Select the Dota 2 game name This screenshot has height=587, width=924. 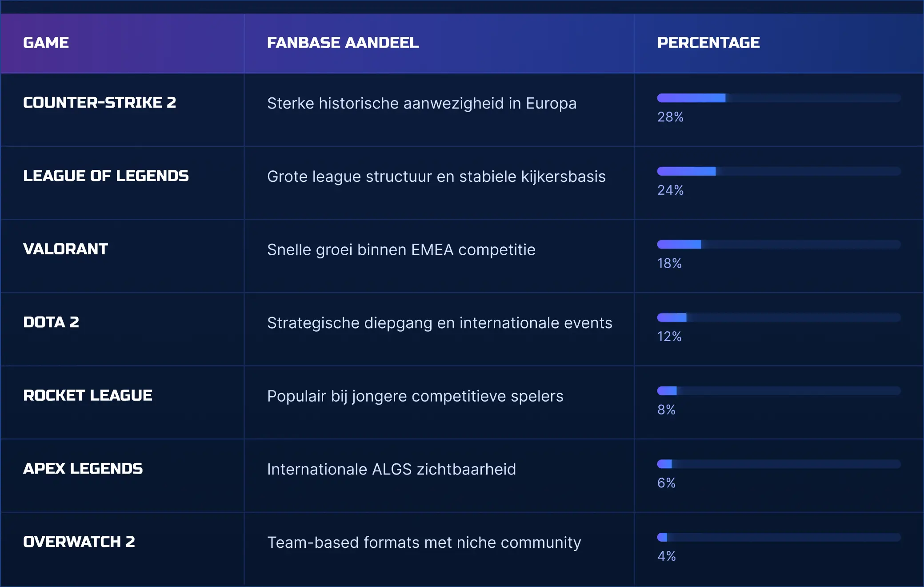[x=51, y=322]
